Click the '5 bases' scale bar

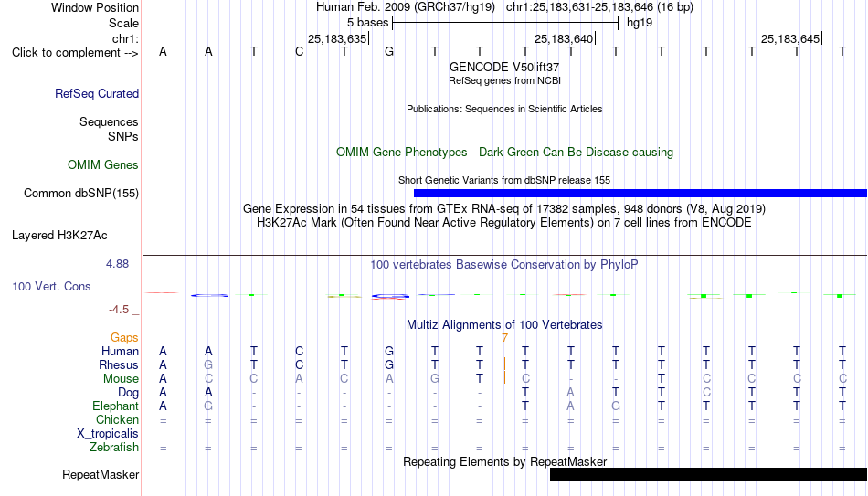[505, 23]
